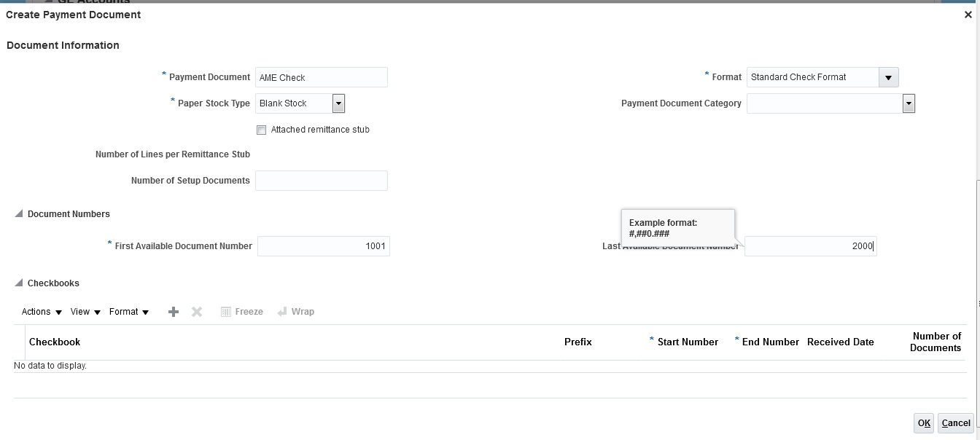
Task: Open the Actions menu
Action: [42, 312]
